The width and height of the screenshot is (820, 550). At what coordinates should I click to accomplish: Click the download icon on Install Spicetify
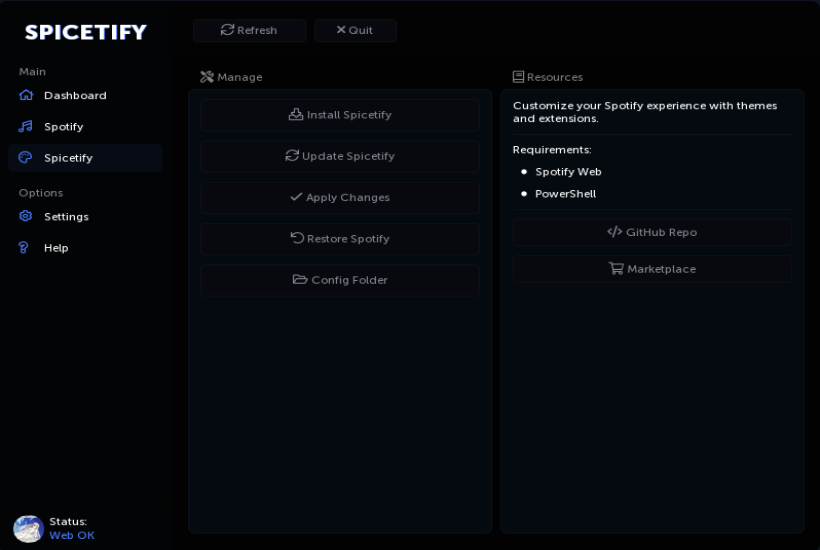(296, 114)
